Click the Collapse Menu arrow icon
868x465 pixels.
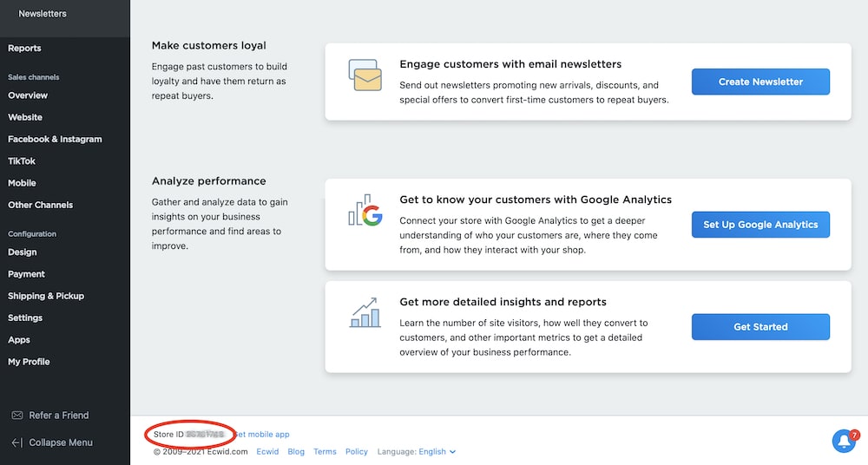point(17,442)
